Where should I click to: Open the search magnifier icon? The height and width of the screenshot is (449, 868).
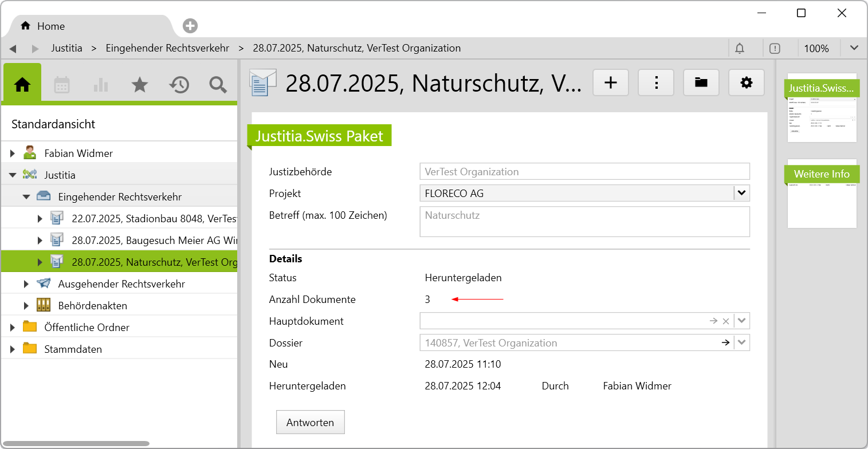(x=218, y=85)
